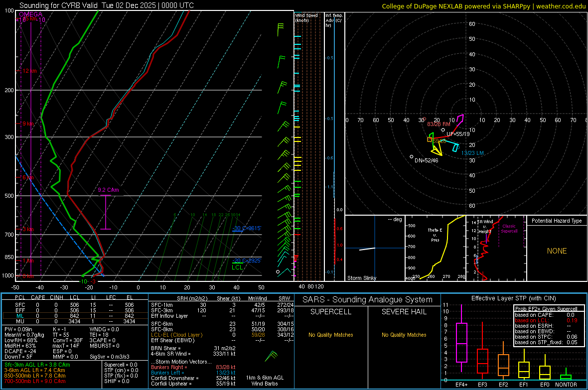Click the 'Storm Slinky' panel label

361,278
